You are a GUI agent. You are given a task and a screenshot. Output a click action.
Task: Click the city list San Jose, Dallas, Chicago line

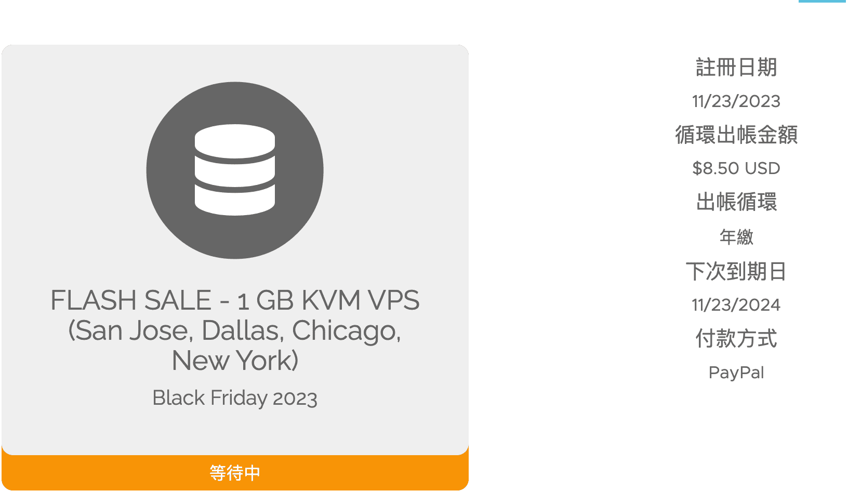click(x=235, y=331)
